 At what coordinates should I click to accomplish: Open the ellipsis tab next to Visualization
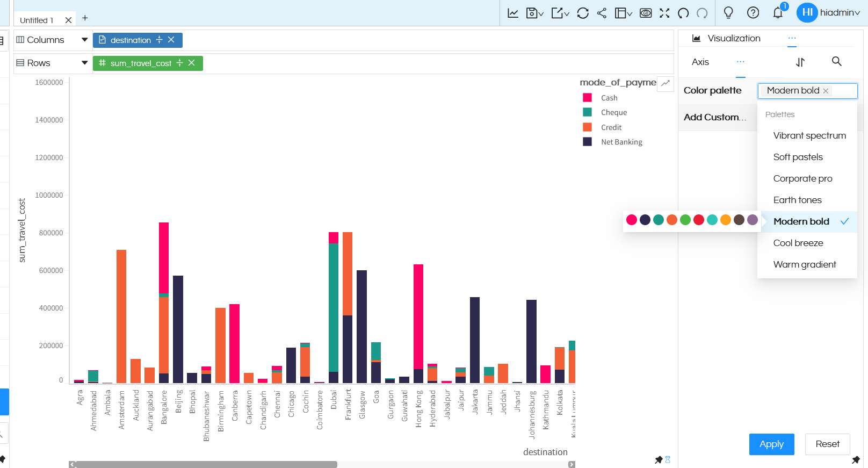792,38
